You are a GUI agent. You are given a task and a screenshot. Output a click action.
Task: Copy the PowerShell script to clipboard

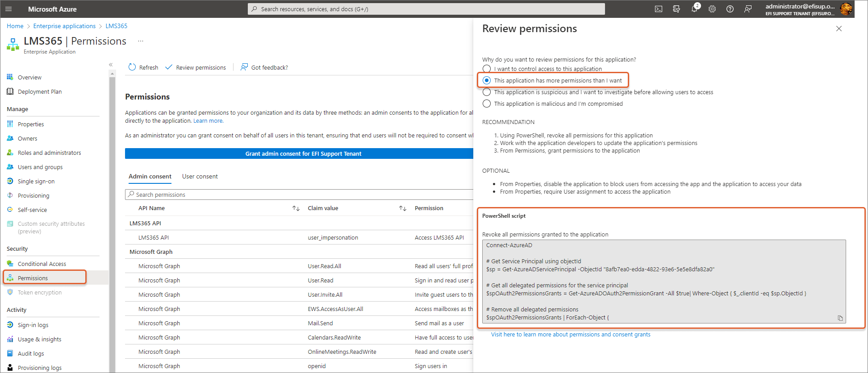(840, 318)
